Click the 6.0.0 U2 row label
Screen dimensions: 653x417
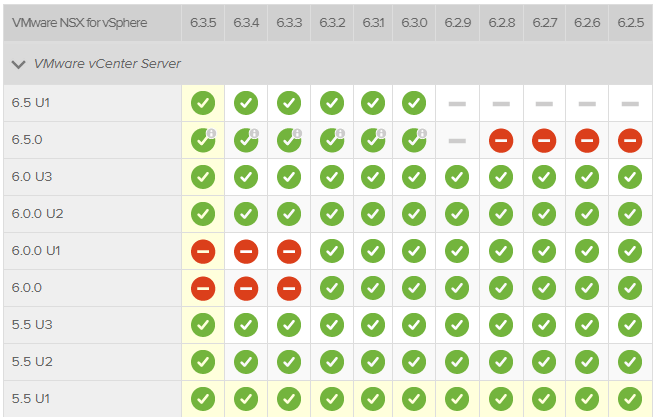click(x=38, y=214)
